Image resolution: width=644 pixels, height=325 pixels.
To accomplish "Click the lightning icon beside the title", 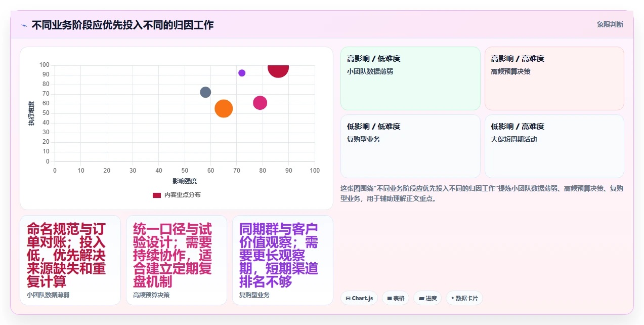I will click(x=24, y=25).
